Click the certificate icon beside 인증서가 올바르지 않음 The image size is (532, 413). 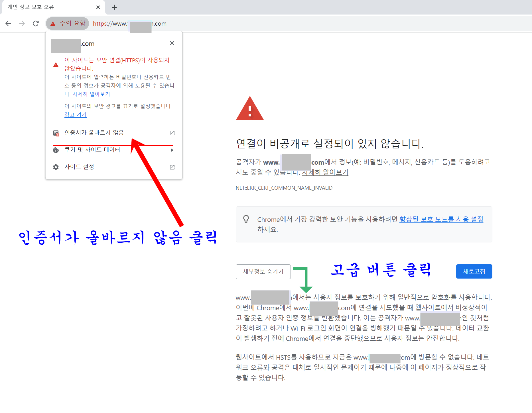click(x=56, y=133)
